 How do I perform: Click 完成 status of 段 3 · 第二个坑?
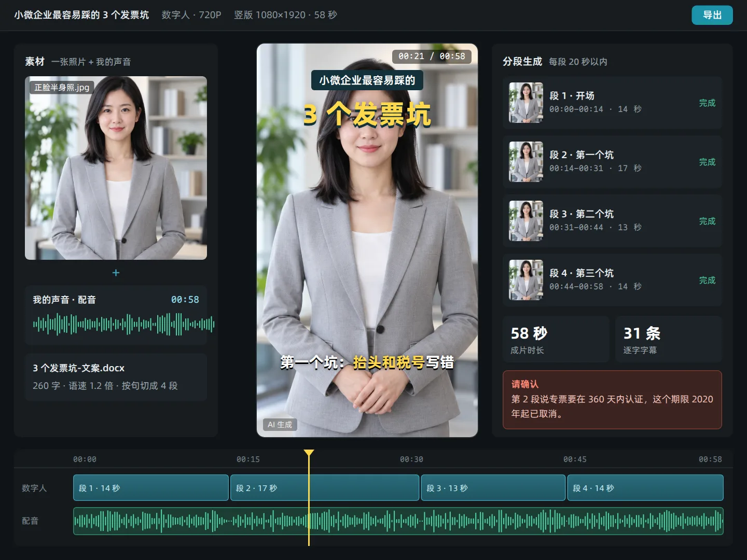coord(707,221)
